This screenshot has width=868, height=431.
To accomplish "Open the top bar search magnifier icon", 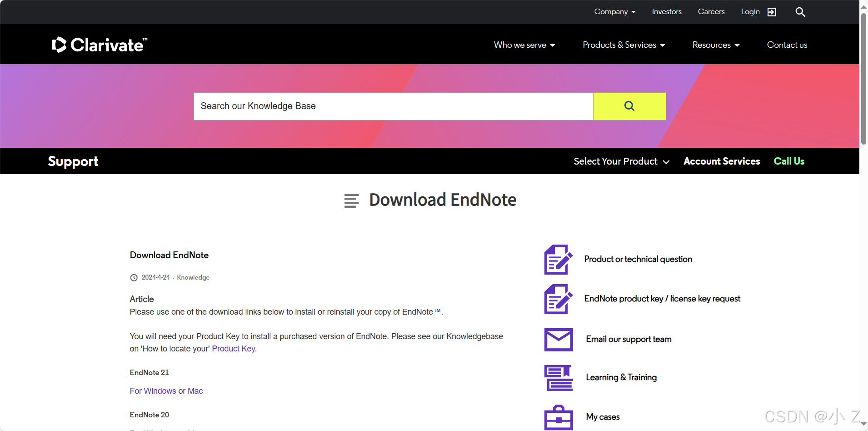I will [x=800, y=12].
